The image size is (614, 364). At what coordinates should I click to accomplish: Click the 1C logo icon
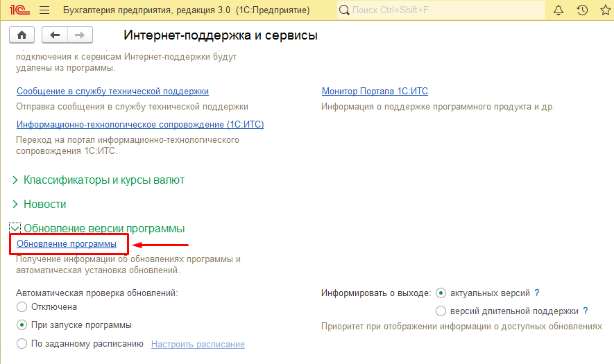pos(19,10)
